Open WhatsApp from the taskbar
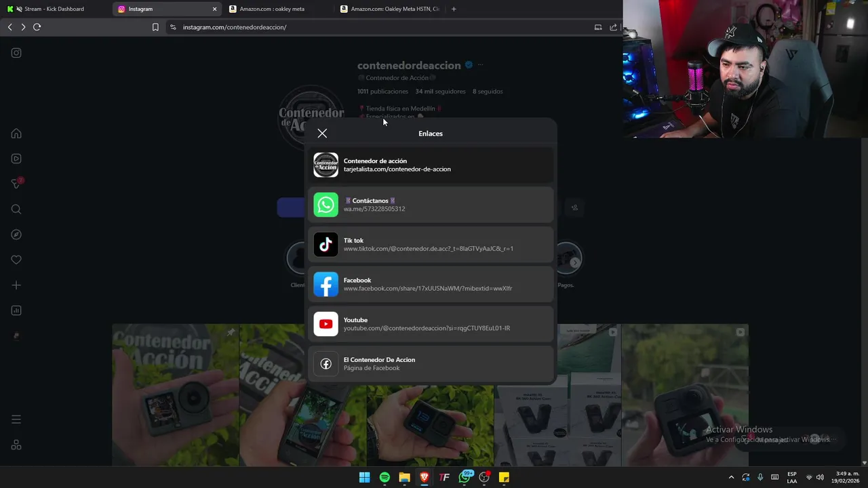 [465, 477]
